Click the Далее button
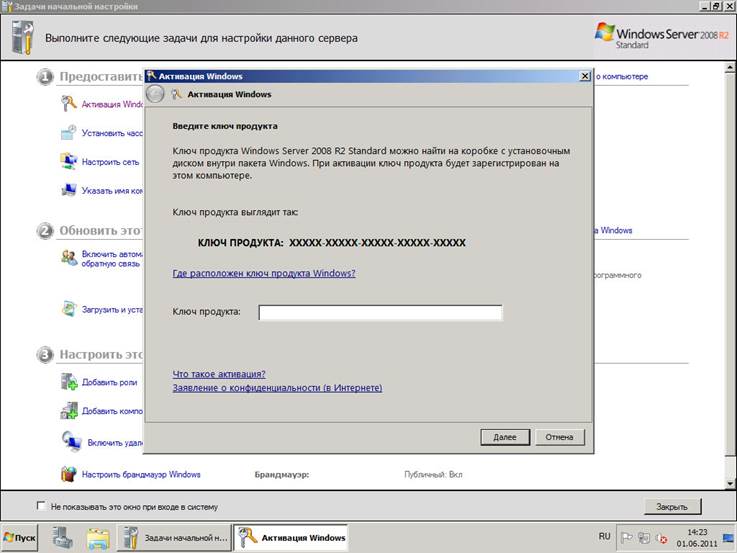The height and width of the screenshot is (553, 737). pos(505,437)
